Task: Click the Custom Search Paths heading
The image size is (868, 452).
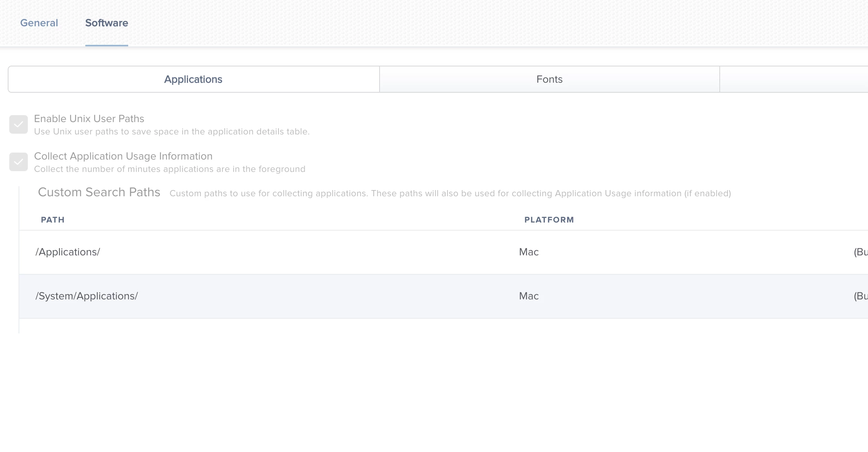Action: (x=99, y=192)
